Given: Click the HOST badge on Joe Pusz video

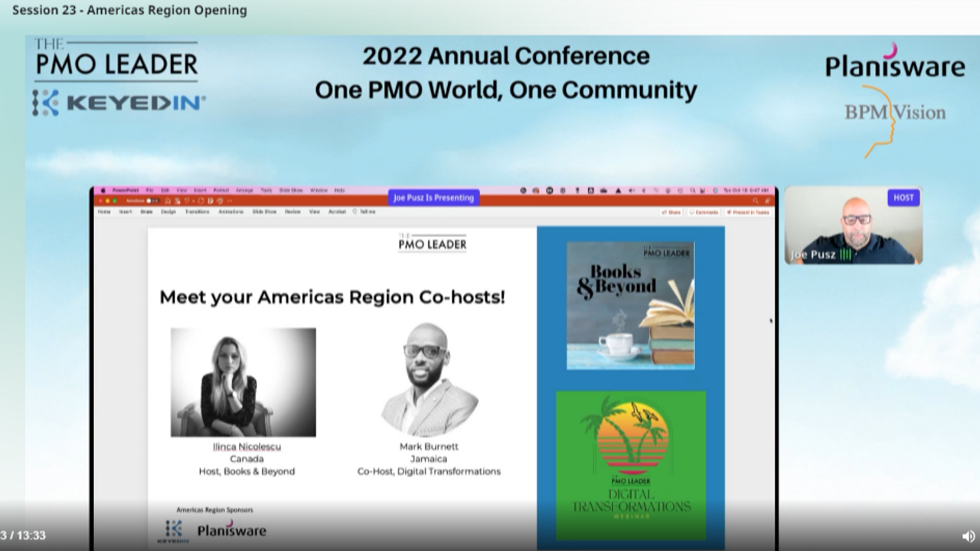Looking at the screenshot, I should pos(903,197).
